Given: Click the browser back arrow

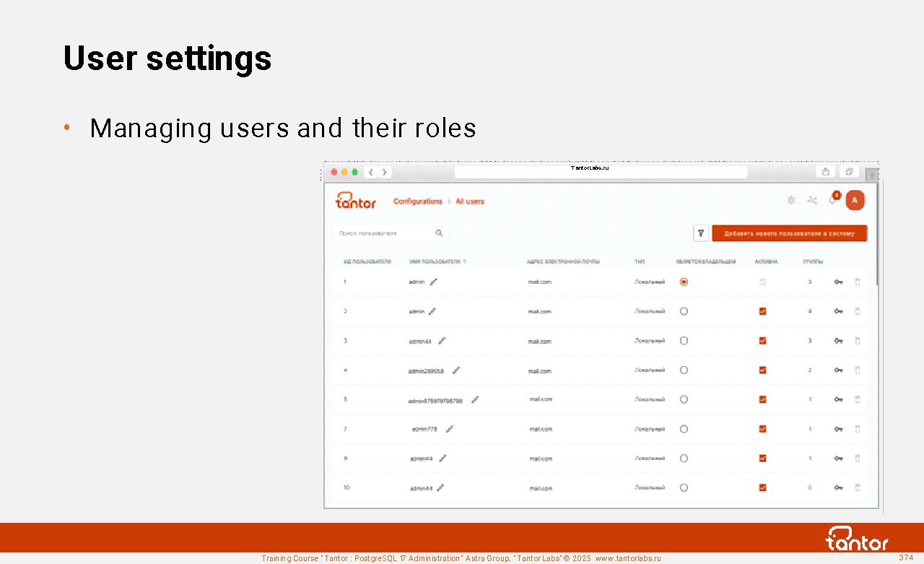Looking at the screenshot, I should click(371, 172).
